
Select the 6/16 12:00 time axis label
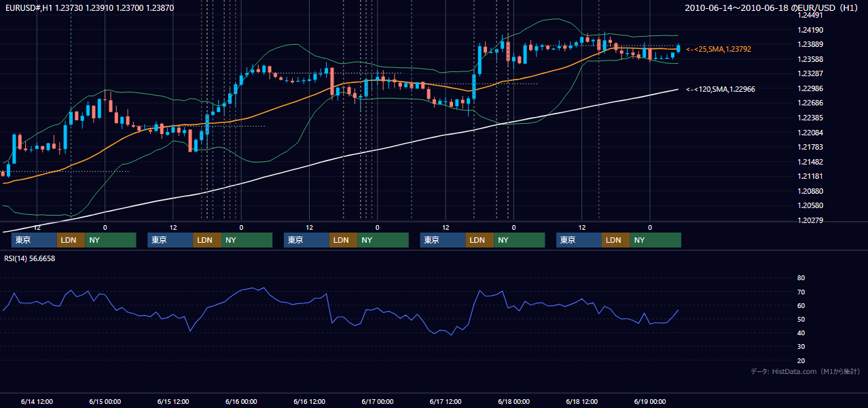coord(309,402)
